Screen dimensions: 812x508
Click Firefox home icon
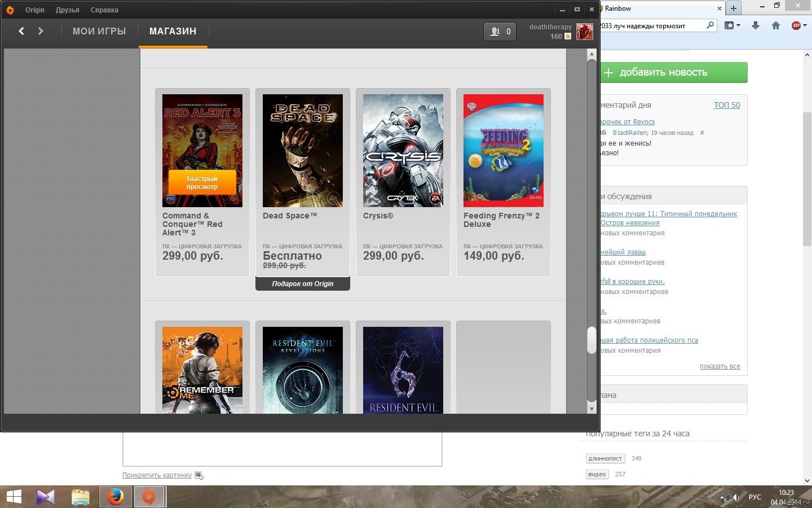pos(776,25)
